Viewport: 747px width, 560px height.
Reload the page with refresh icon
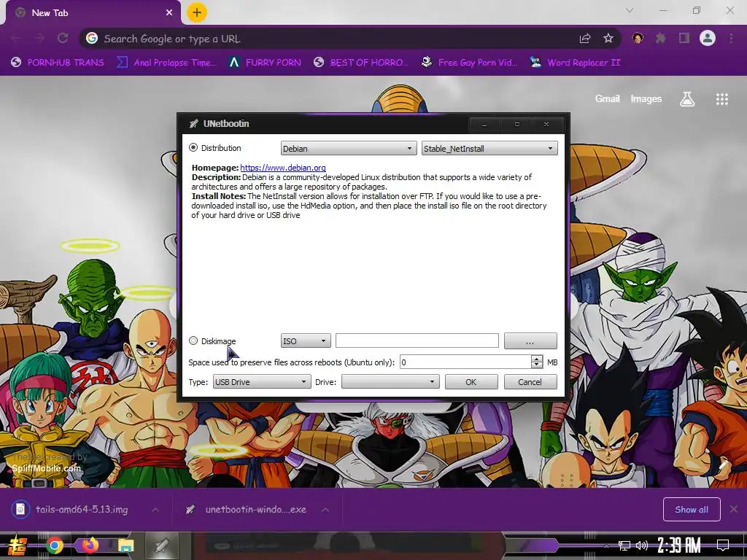[63, 39]
